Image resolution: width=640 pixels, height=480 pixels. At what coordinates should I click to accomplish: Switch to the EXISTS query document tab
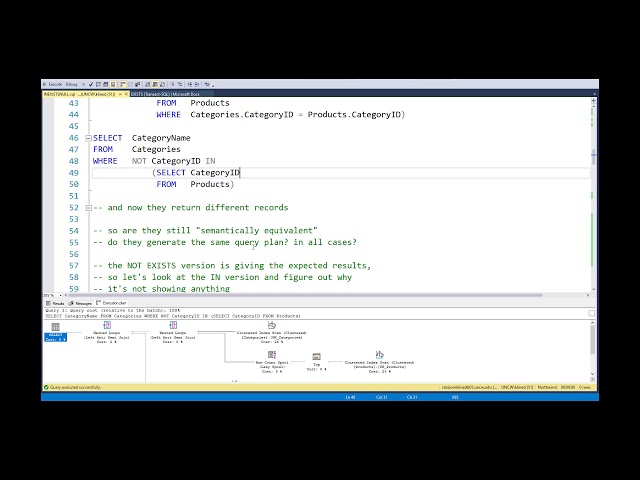[158, 93]
